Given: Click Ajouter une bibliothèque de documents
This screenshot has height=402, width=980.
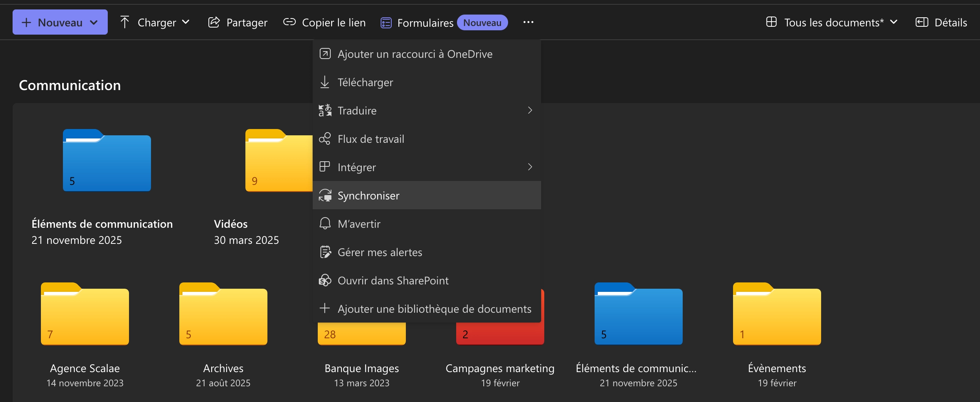Looking at the screenshot, I should pos(434,309).
